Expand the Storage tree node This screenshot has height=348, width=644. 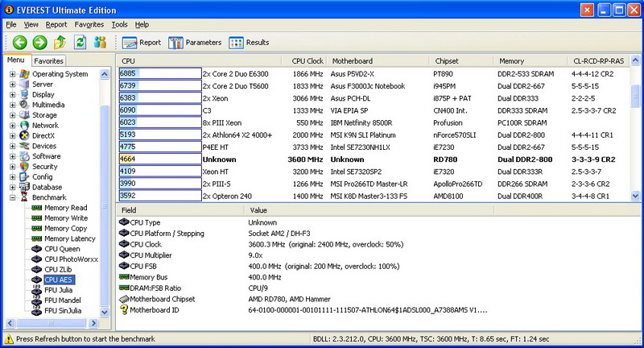pos(12,115)
